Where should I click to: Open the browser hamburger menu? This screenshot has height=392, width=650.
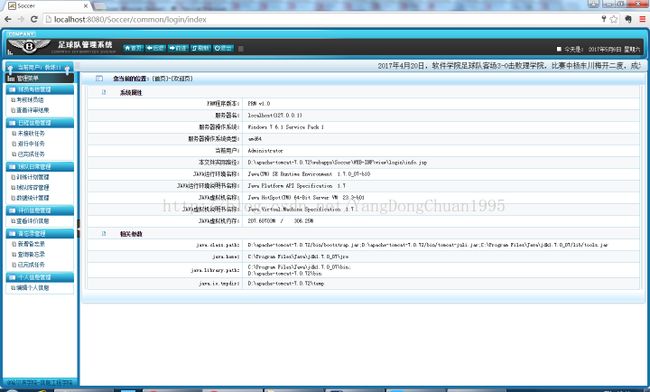tap(642, 19)
